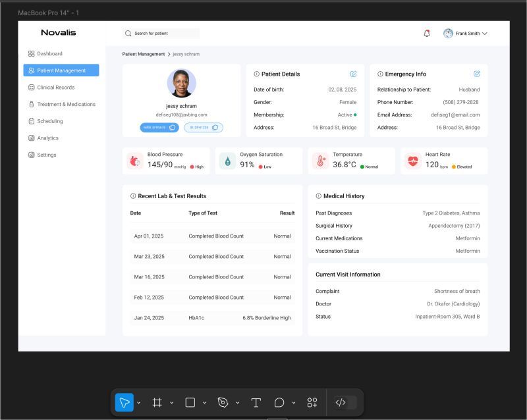Edit Emergency Info with pencil icon
This screenshot has width=527, height=420.
tap(476, 74)
